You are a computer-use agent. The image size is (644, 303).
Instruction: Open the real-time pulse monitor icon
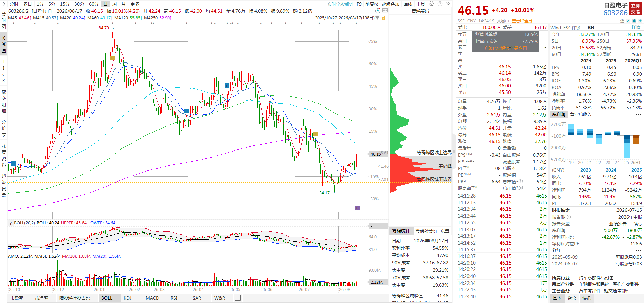coord(378,11)
